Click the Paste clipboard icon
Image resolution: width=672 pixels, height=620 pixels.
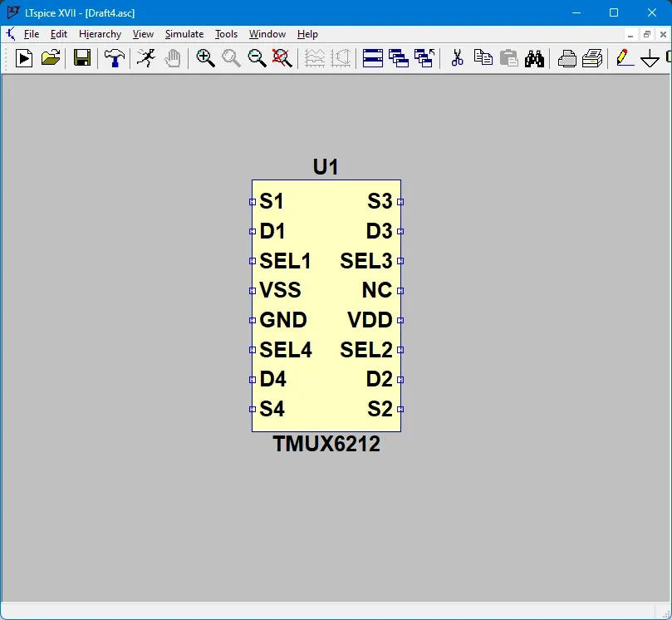point(508,58)
